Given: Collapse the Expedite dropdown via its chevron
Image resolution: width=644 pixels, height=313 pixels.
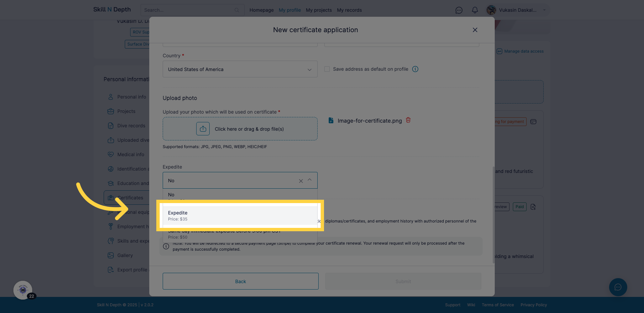Looking at the screenshot, I should coord(310,180).
